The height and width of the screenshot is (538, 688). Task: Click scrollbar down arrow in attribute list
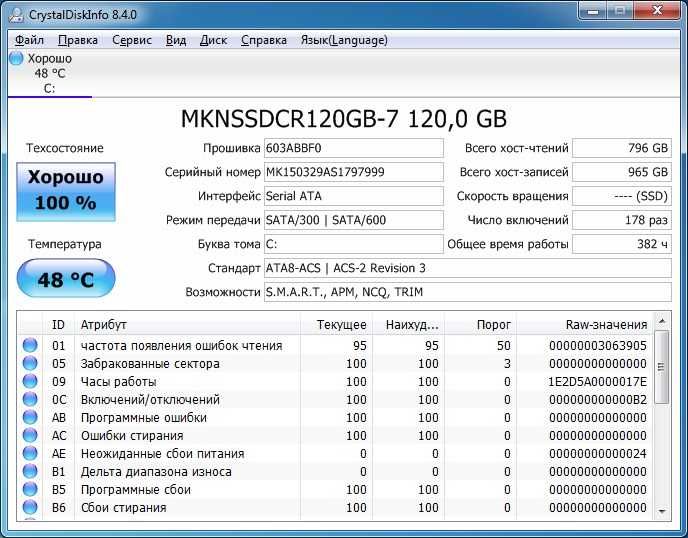(x=662, y=512)
